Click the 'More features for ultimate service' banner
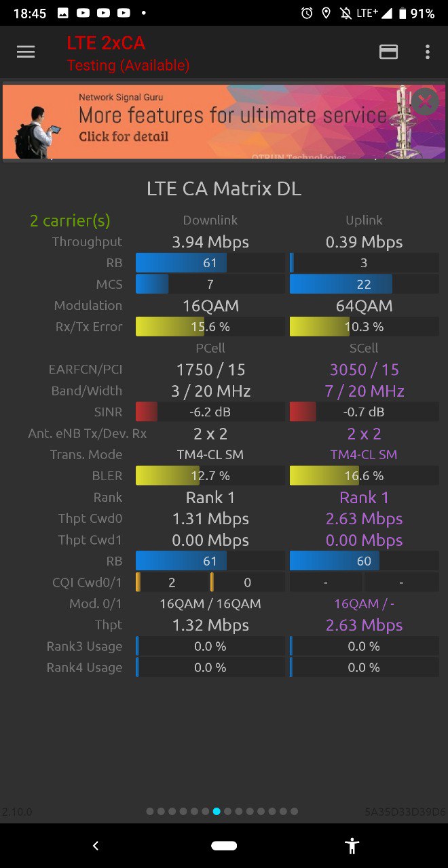Viewport: 448px width, 868px height. click(233, 115)
